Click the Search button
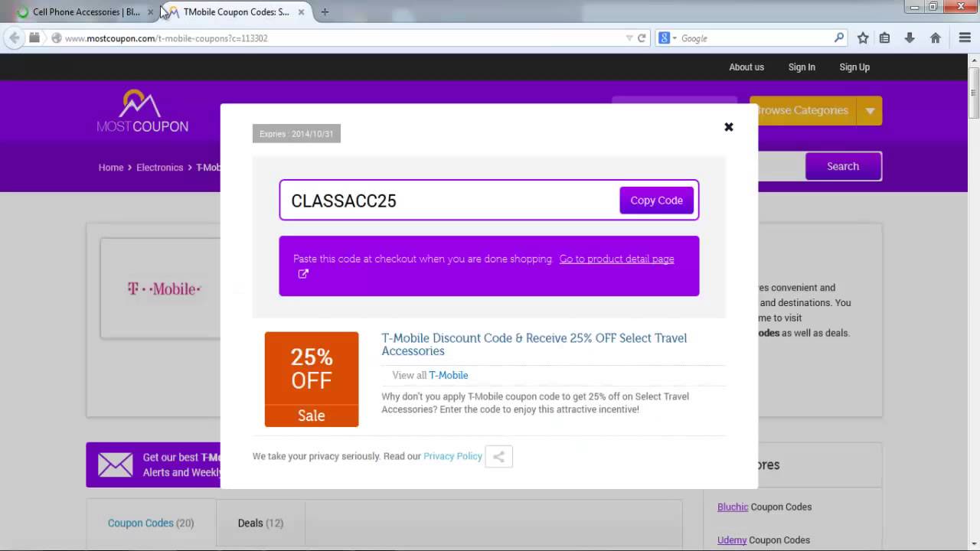The width and height of the screenshot is (980, 551). (x=843, y=166)
